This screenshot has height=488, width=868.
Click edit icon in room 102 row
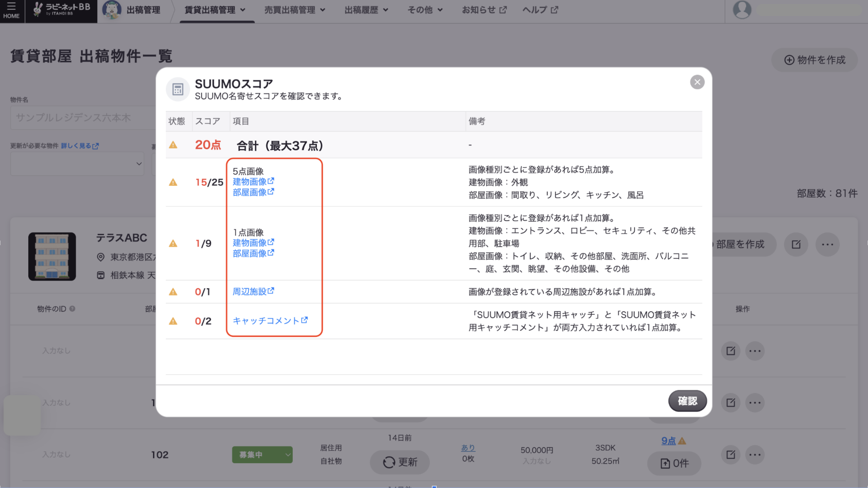click(x=731, y=454)
